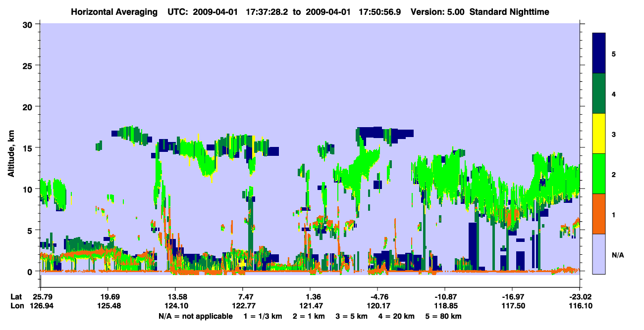This screenshot has height=330, width=644.
Task: Click the legend text 'N/A = not applicable'
Action: pyautogui.click(x=195, y=316)
